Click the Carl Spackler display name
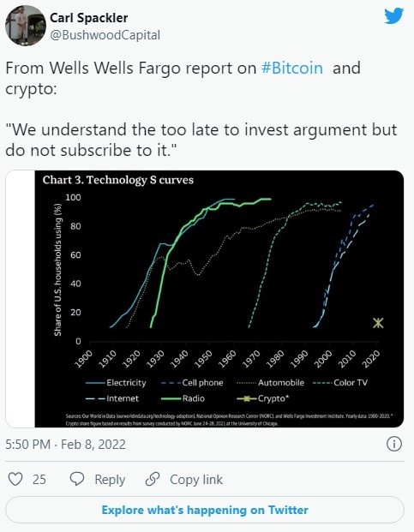This screenshot has width=414, height=532. click(89, 18)
